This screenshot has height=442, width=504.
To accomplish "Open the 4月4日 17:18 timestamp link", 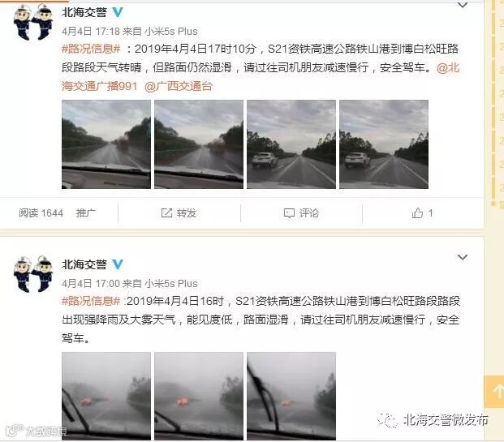I will 91,31.
